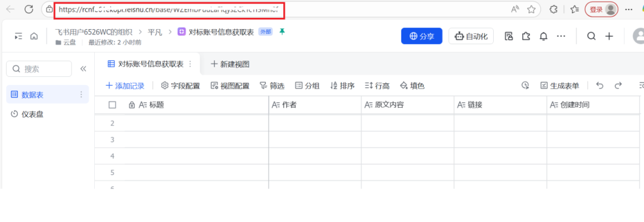Screen dimensions: 644x222
Task: Bookmark this page with the star icon
Action: click(x=531, y=10)
